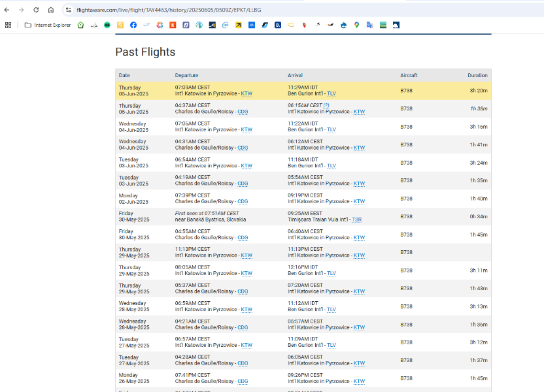View site information beside the URL
The image size is (544, 392).
coord(69,10)
